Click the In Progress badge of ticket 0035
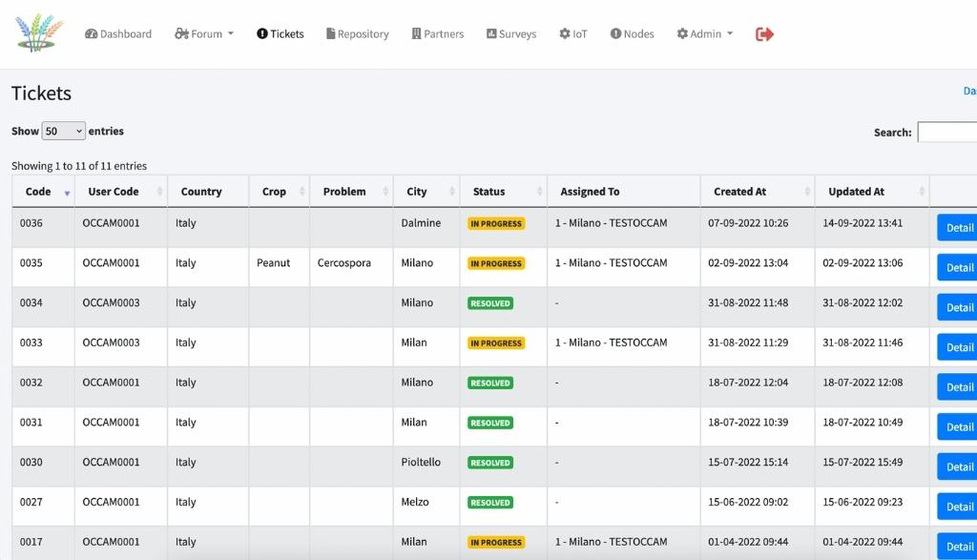The width and height of the screenshot is (977, 560). pyautogui.click(x=496, y=263)
